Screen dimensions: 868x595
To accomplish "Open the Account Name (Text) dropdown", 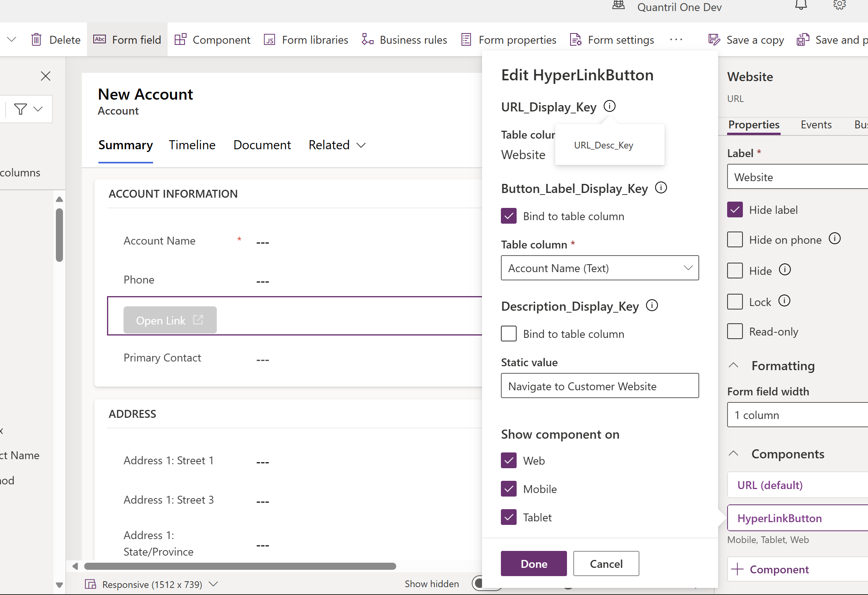I will coord(600,268).
